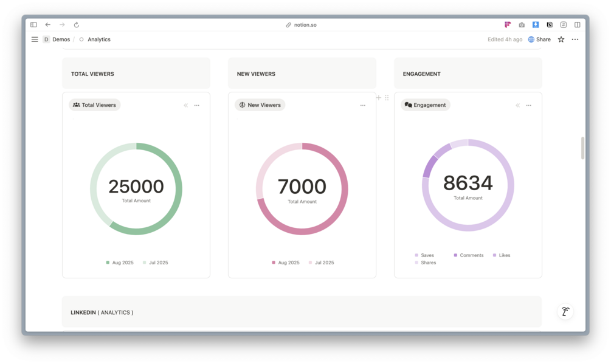Click the ENGAGEMENT heading

pyautogui.click(x=422, y=74)
